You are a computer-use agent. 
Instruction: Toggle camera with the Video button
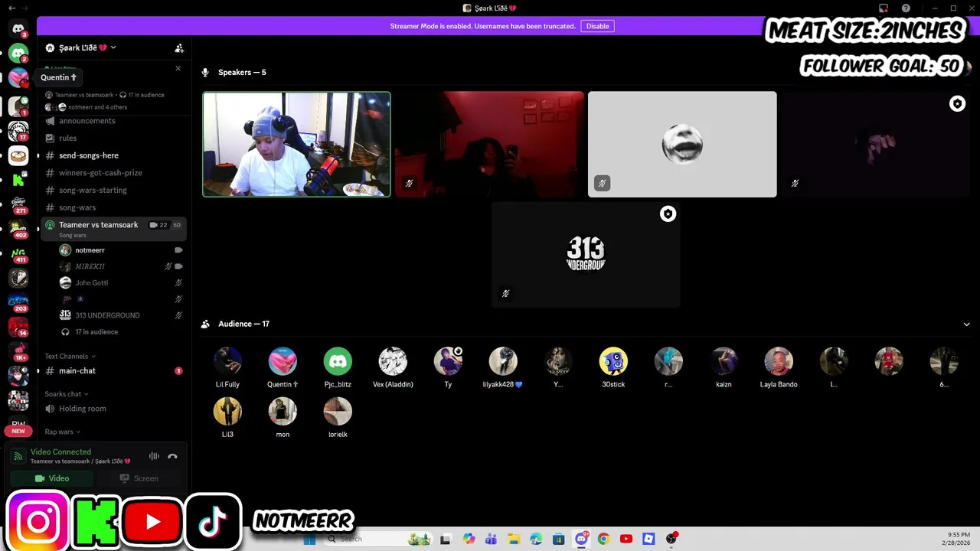pyautogui.click(x=51, y=478)
